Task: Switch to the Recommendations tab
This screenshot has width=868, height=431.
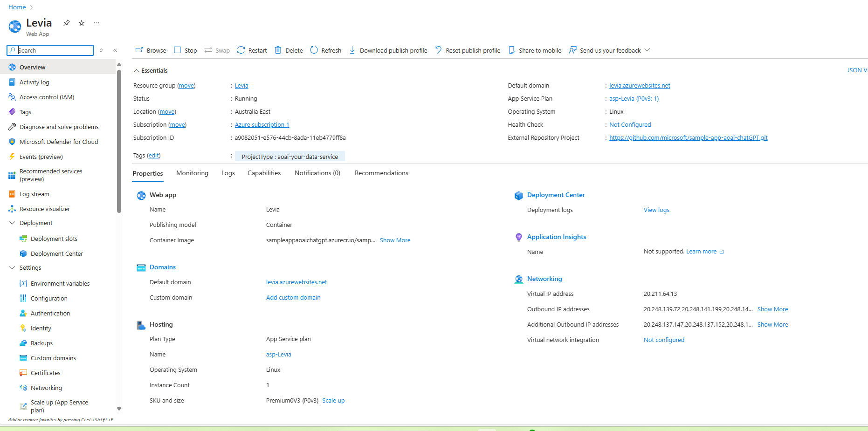Action: 381,173
